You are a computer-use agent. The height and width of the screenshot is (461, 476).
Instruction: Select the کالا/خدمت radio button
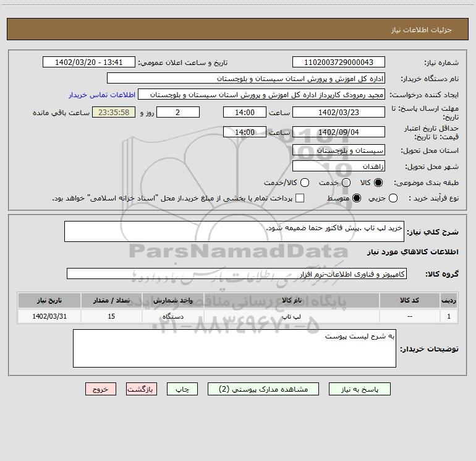[305, 183]
